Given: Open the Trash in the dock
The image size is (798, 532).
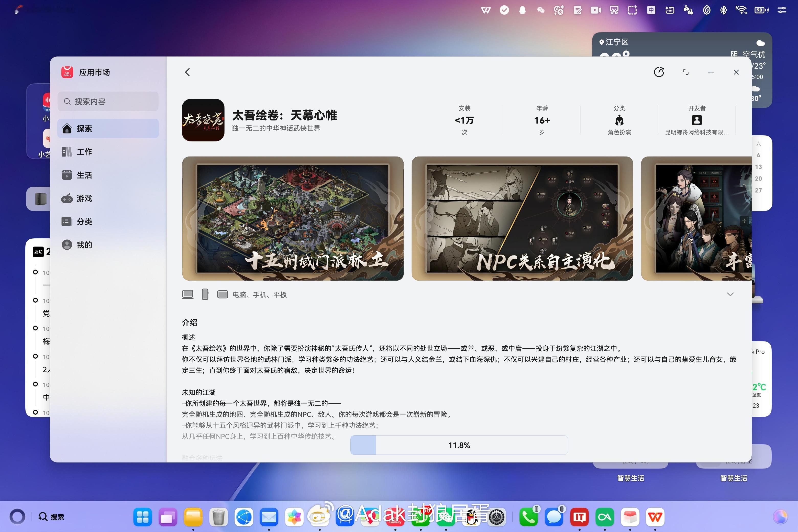Looking at the screenshot, I should pyautogui.click(x=218, y=517).
